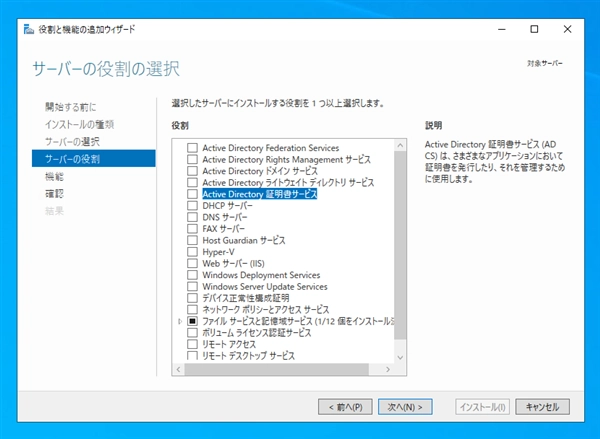The image size is (600, 439).
Task: Click the vertical scrollbar thumb of roles list
Action: pos(400,245)
